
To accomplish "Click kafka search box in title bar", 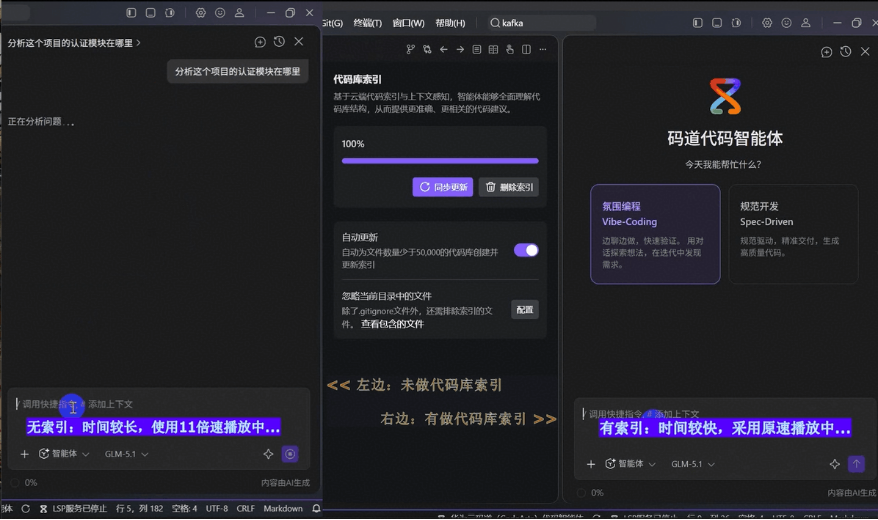I will point(540,23).
